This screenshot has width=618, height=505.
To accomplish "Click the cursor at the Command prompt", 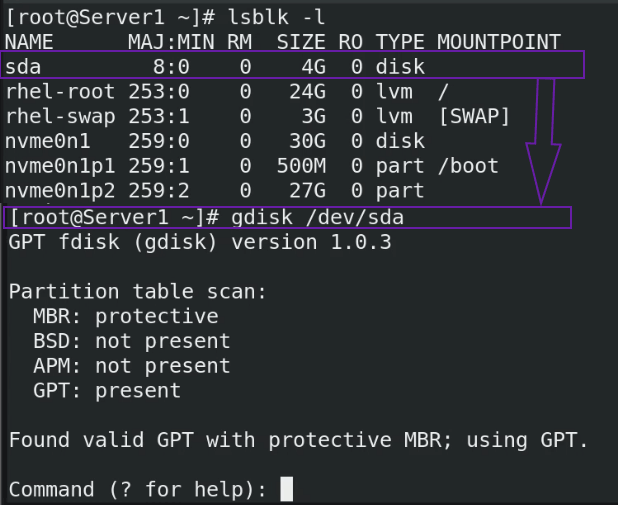I will pos(287,489).
